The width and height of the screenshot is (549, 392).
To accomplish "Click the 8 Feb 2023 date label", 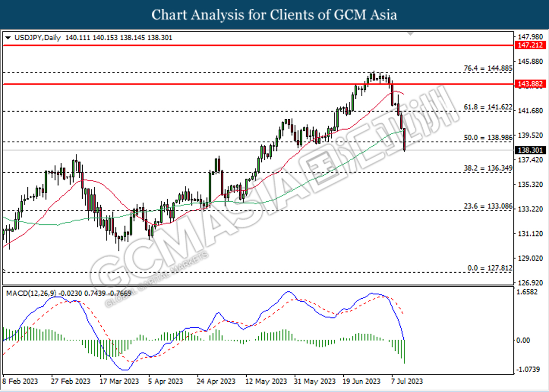I will (20, 381).
